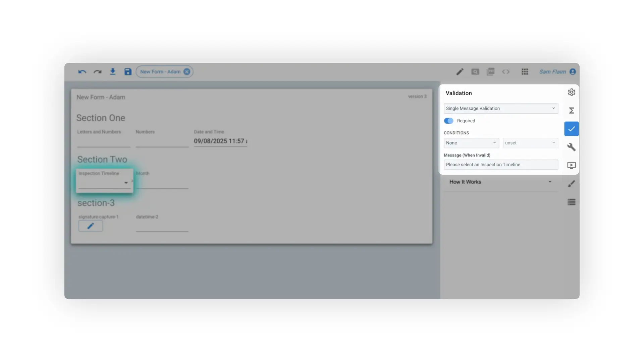Save the form using the save icon

click(x=128, y=71)
